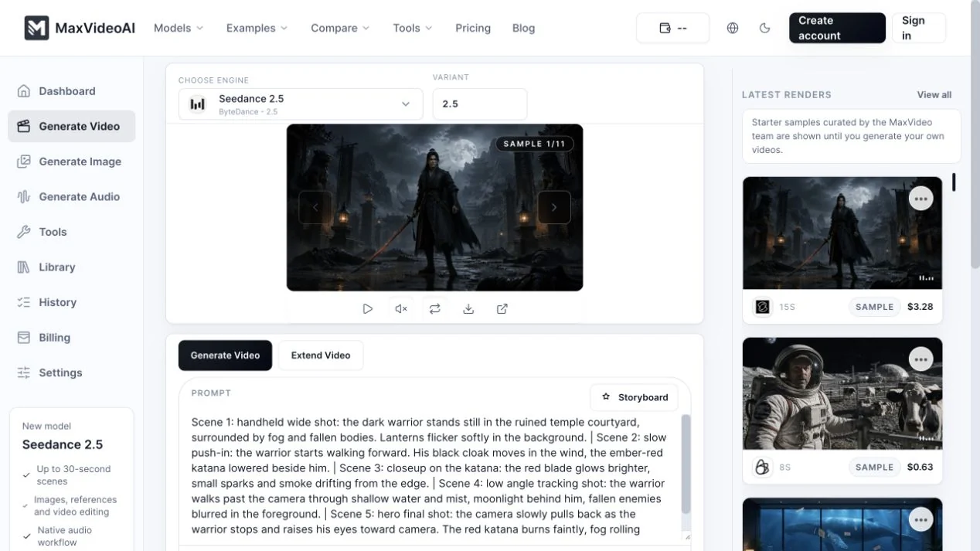The image size is (980, 551).
Task: Open the wallet balance button
Action: click(x=672, y=28)
